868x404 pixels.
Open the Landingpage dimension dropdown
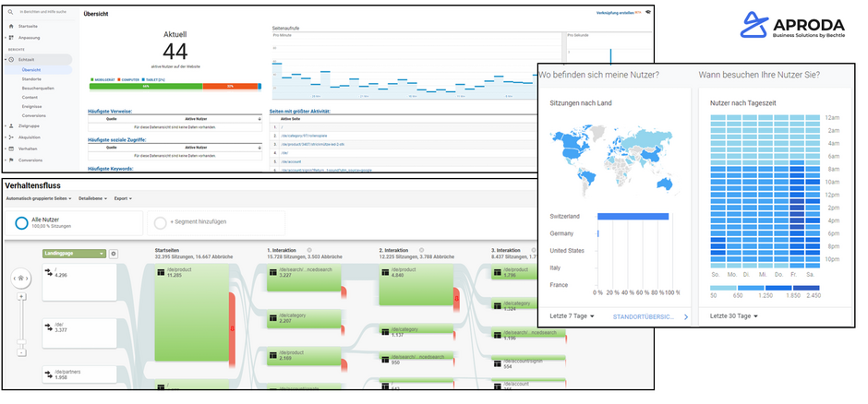tap(73, 254)
